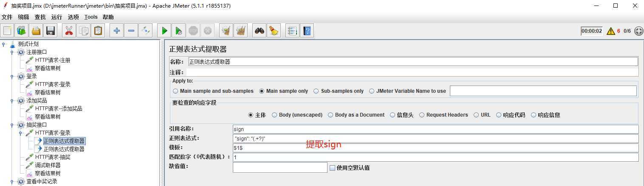Expand the 查看中奖记录 thread group toggle
The image size is (644, 186).
12,182
